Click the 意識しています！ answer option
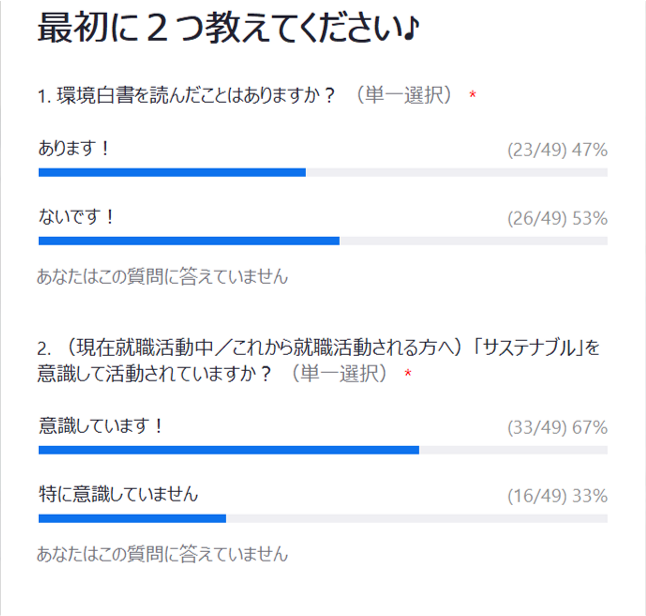Screen dimensions: 646x616 click(x=101, y=426)
